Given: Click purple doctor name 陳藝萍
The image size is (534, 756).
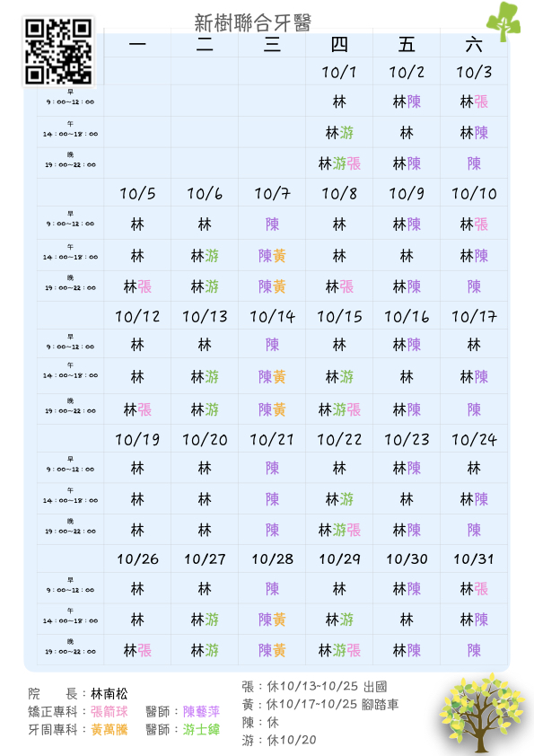Looking at the screenshot, I should click(x=201, y=712).
